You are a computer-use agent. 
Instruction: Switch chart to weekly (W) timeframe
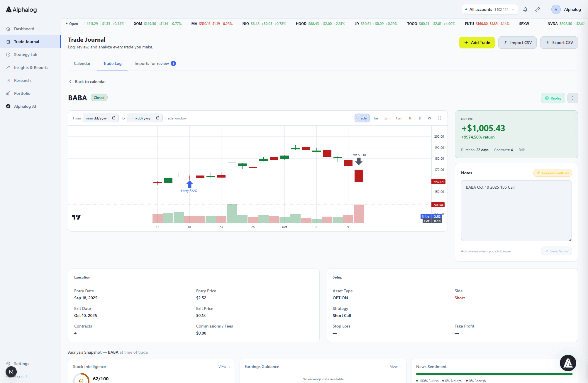coord(429,118)
